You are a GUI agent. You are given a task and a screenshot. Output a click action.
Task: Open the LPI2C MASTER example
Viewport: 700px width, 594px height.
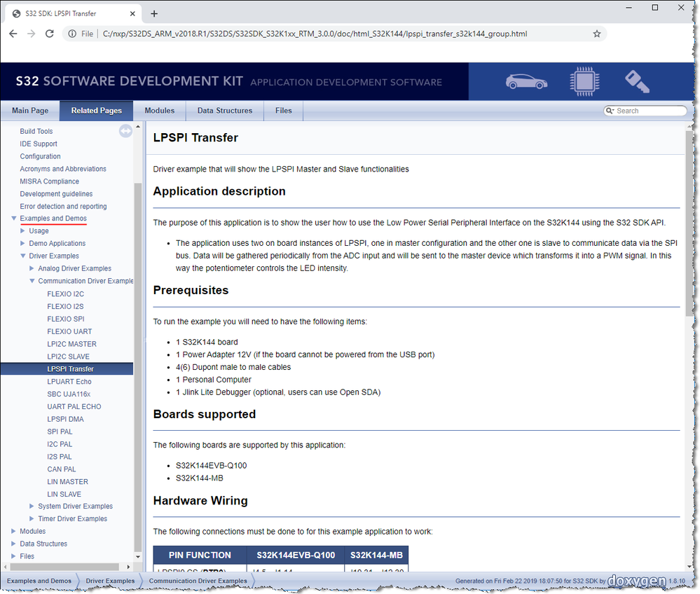coord(72,344)
